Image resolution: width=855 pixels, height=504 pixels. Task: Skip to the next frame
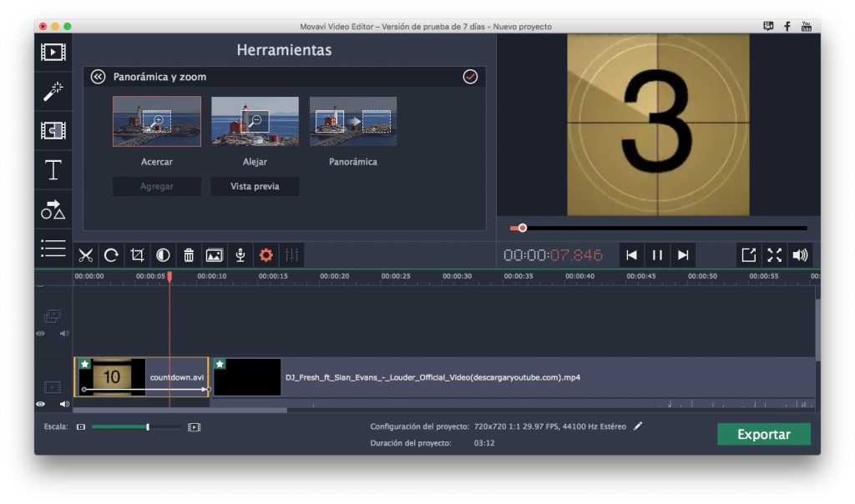click(x=683, y=255)
